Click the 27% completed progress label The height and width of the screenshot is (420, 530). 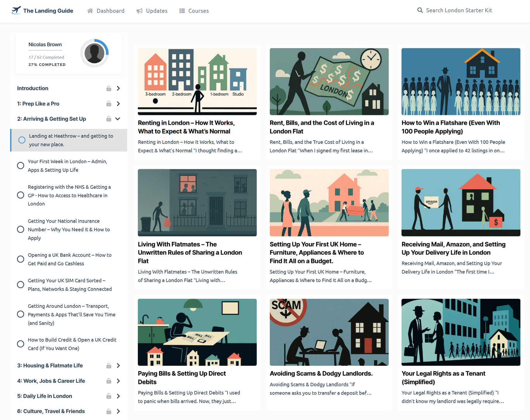(47, 64)
